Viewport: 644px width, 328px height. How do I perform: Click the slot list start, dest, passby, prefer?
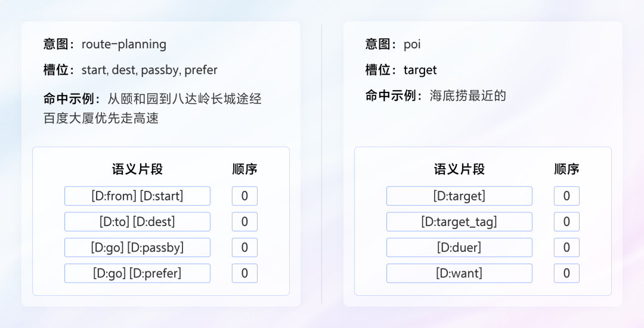[150, 70]
